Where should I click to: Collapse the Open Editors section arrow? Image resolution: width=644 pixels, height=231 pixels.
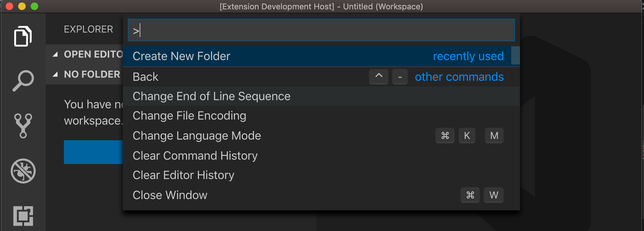tap(55, 54)
